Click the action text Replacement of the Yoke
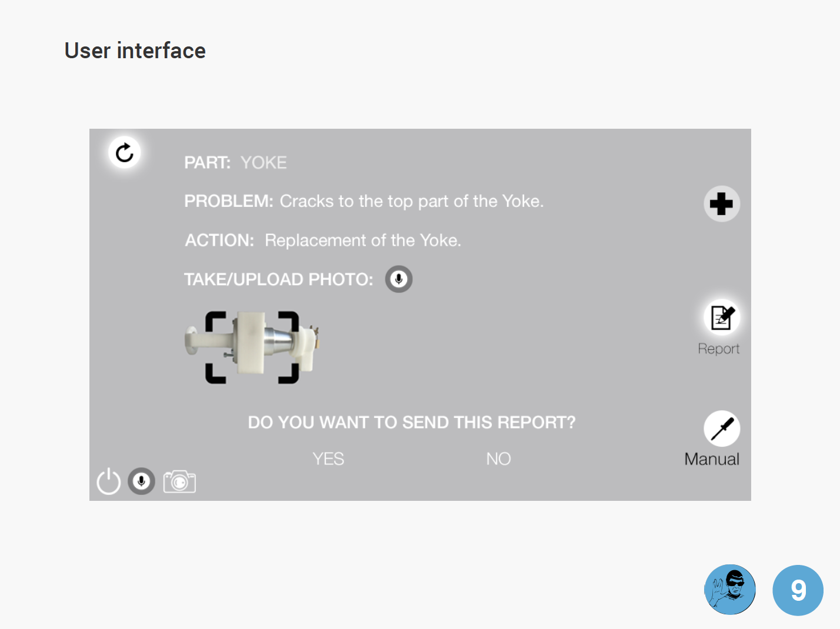This screenshot has width=840, height=629. [x=362, y=240]
